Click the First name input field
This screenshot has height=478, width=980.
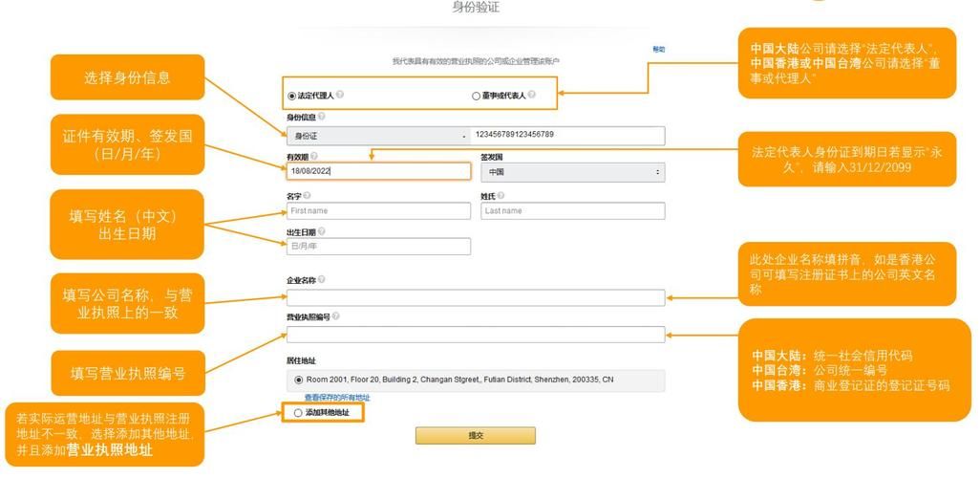point(379,211)
